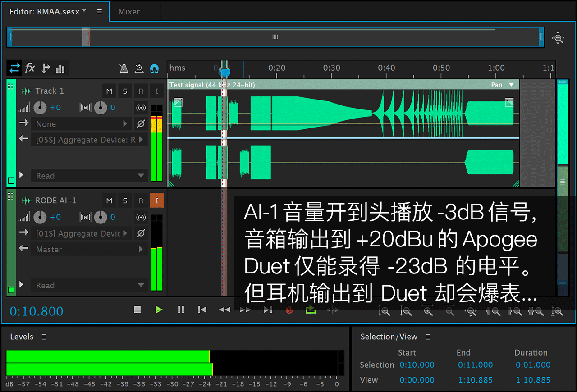Show the Effects (fx) track view

point(30,68)
